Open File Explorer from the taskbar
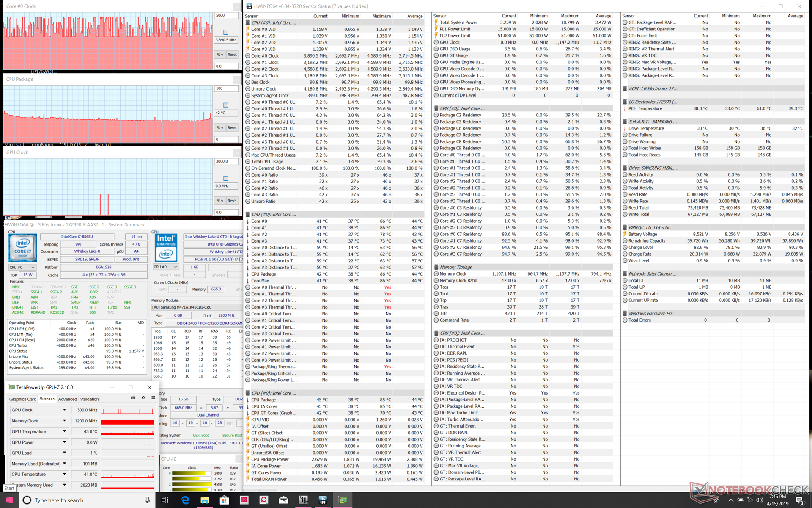Screen dimensions: 812x508 click(205, 500)
